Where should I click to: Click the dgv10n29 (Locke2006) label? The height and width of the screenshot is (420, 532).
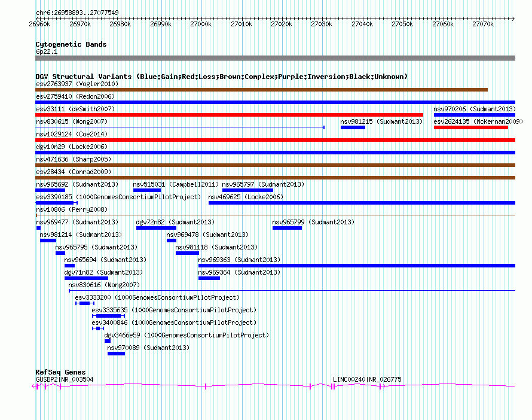72,147
